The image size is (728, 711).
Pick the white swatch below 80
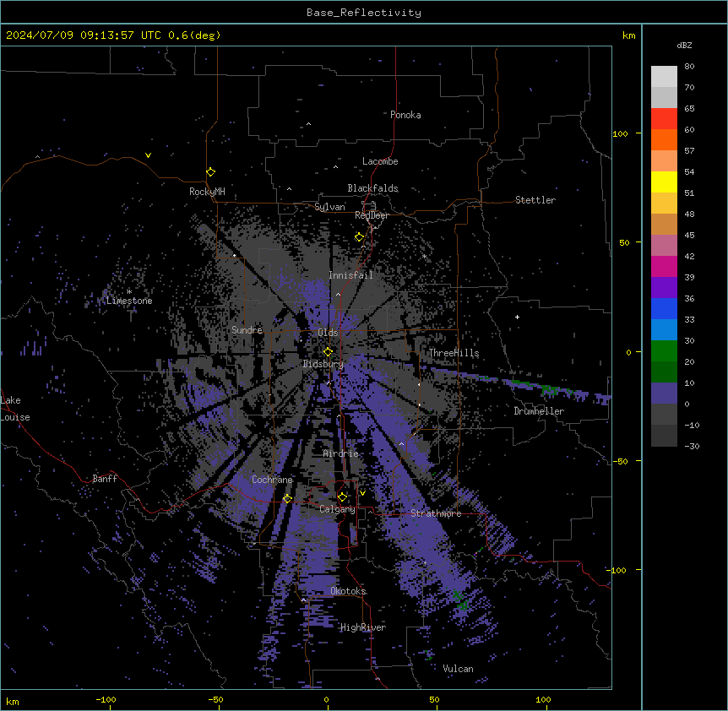pos(664,77)
